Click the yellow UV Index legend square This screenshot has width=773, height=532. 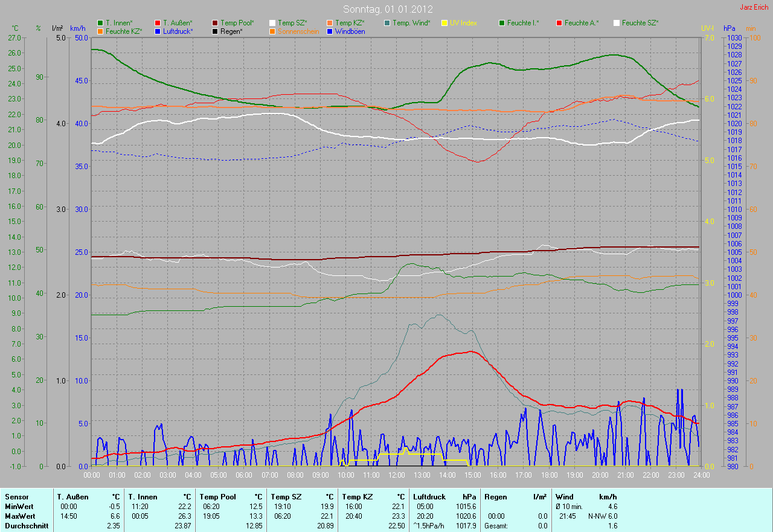[444, 23]
